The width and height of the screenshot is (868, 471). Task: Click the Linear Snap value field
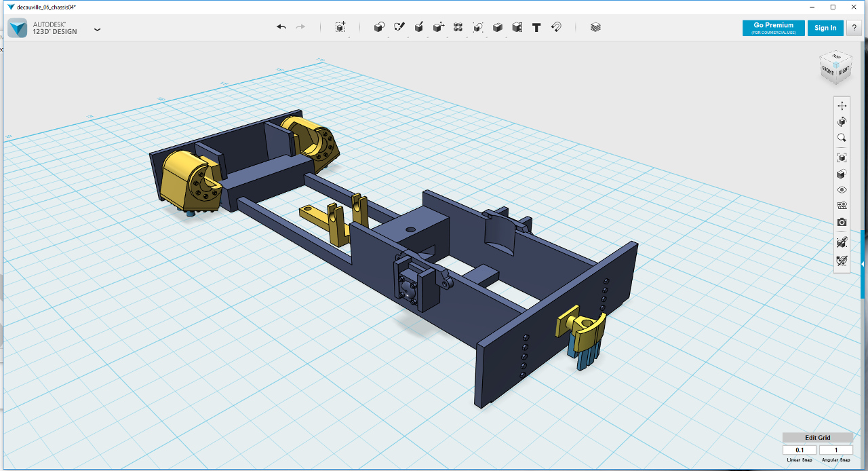[800, 450]
